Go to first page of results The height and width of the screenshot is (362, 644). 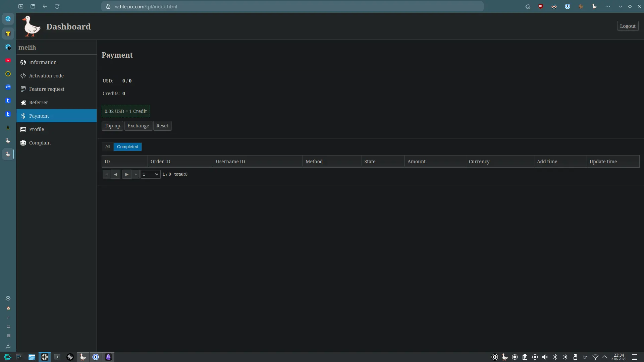tap(107, 174)
